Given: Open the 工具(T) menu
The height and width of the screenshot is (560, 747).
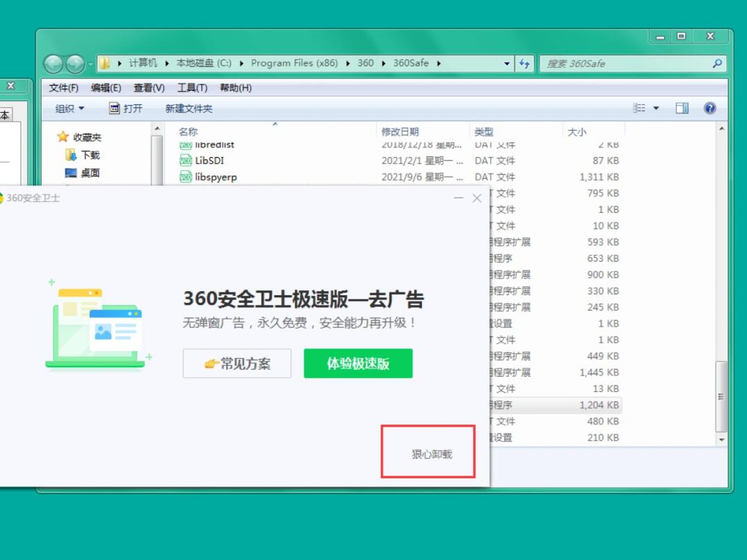Looking at the screenshot, I should [192, 88].
